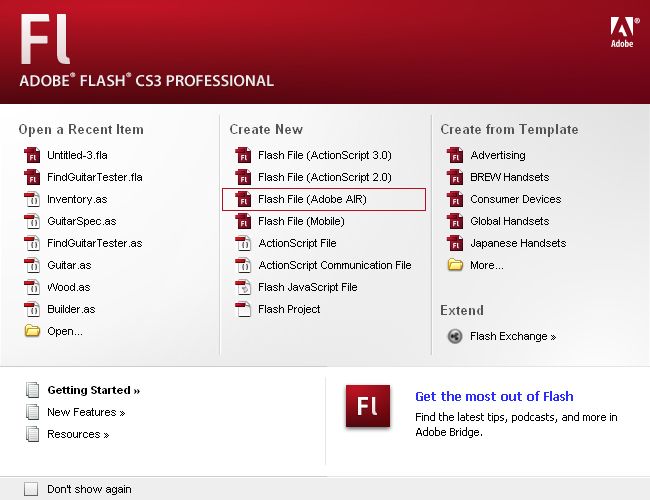This screenshot has width=650, height=500.
Task: Click the ActionScript File icon
Action: click(x=243, y=243)
